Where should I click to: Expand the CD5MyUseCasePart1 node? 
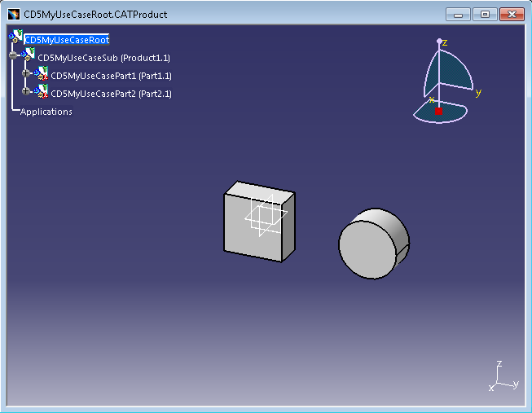(x=26, y=74)
